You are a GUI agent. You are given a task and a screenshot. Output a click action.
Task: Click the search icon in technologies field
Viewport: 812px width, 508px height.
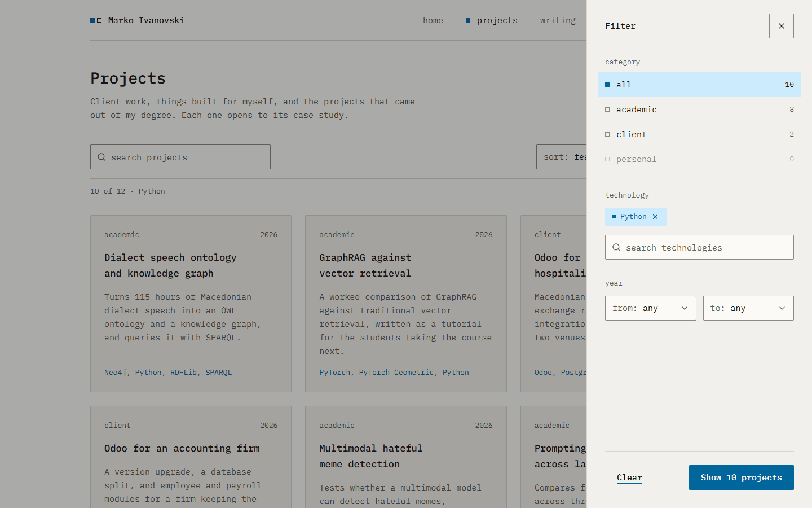coord(616,247)
